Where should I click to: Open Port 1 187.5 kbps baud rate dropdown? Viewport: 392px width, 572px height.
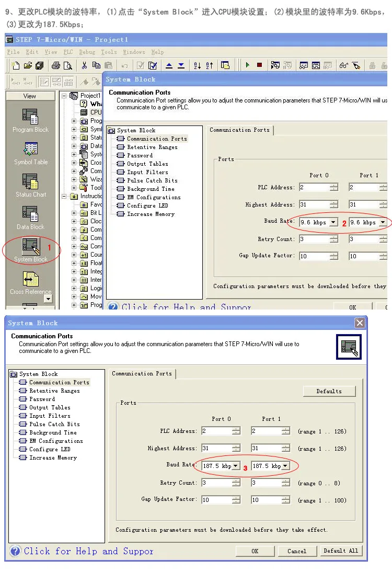285,466
